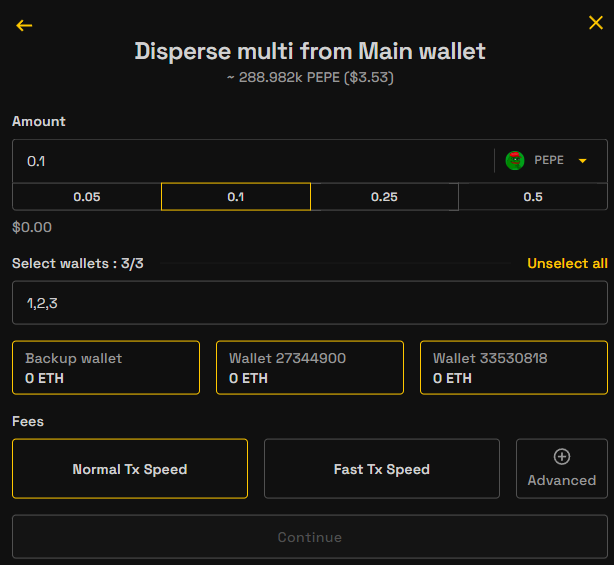Open the PEPE token dropdown arrow
Viewport: 614px width, 565px height.
tap(582, 161)
